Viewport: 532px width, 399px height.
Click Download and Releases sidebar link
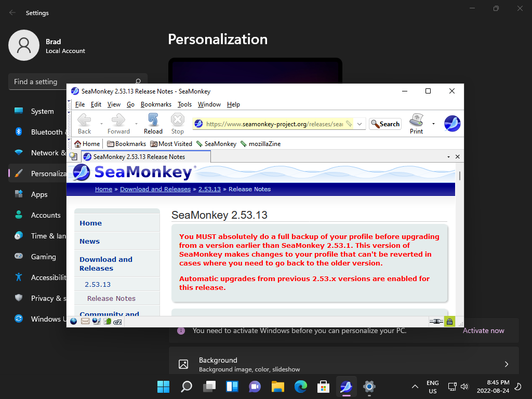[x=106, y=263]
